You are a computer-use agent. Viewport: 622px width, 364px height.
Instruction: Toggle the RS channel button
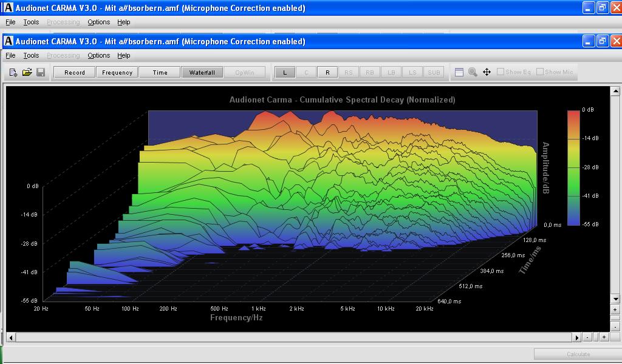point(349,72)
